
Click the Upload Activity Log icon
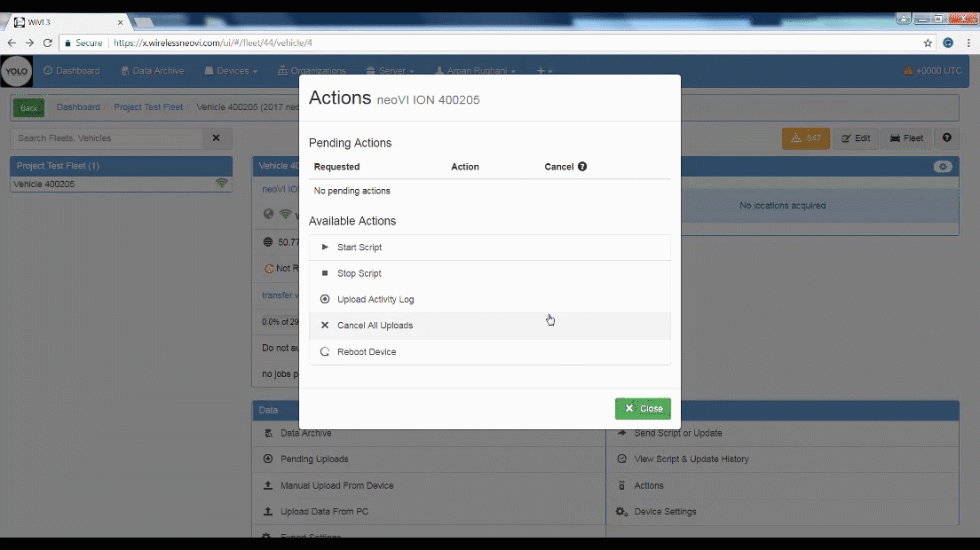click(325, 299)
